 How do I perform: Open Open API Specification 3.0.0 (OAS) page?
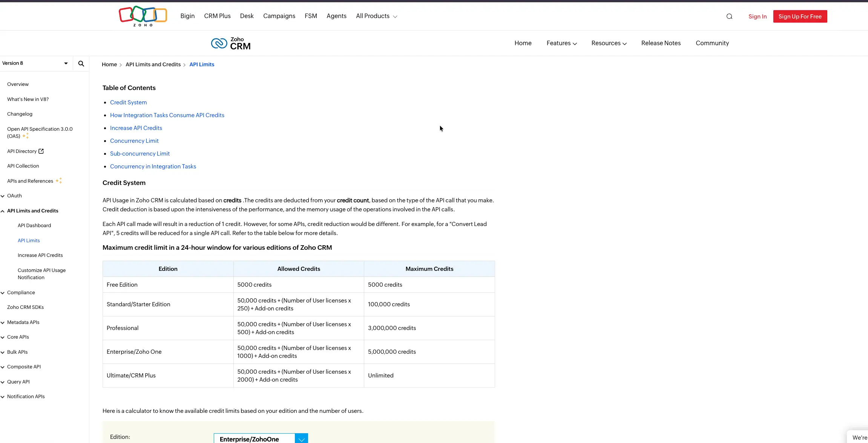[x=40, y=133]
